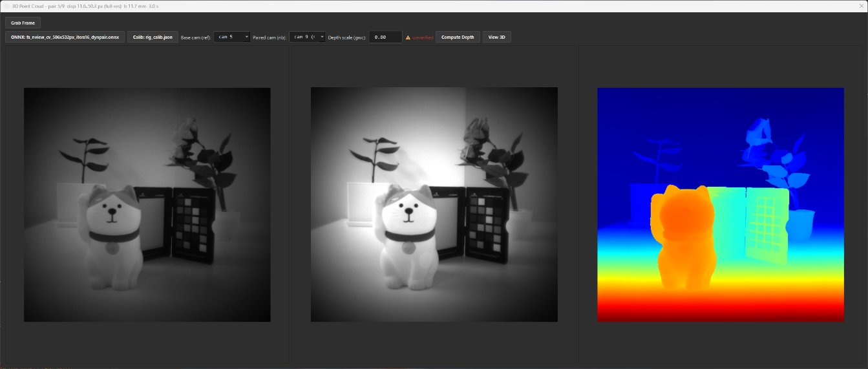Click the unverified warning triangle icon

(x=408, y=37)
